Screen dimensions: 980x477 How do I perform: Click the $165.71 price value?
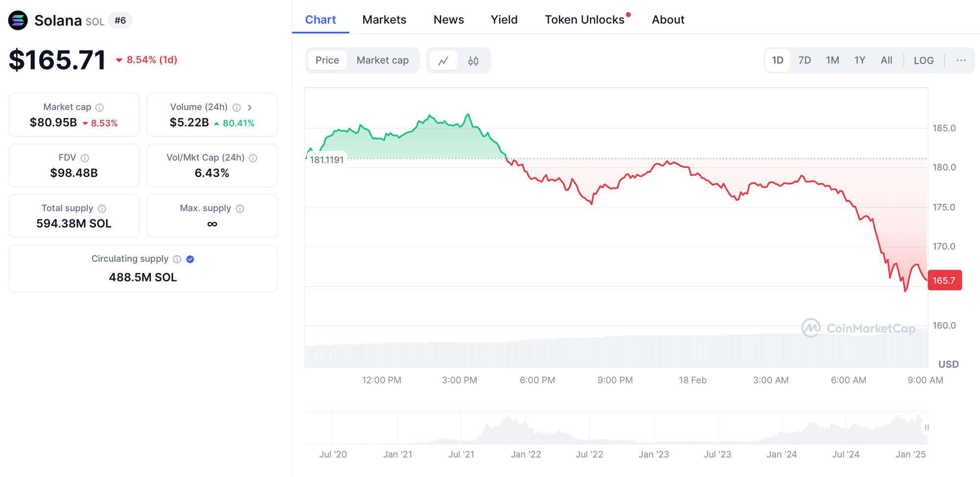pyautogui.click(x=57, y=60)
